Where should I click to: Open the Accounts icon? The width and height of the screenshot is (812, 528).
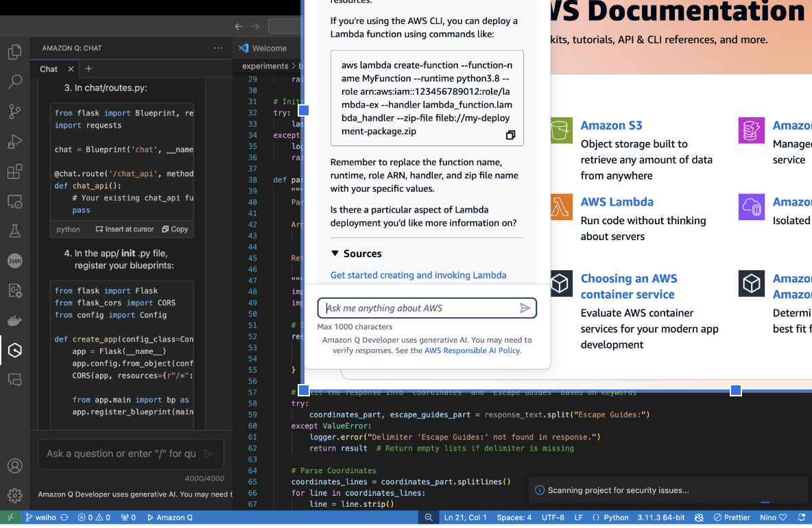tap(15, 466)
